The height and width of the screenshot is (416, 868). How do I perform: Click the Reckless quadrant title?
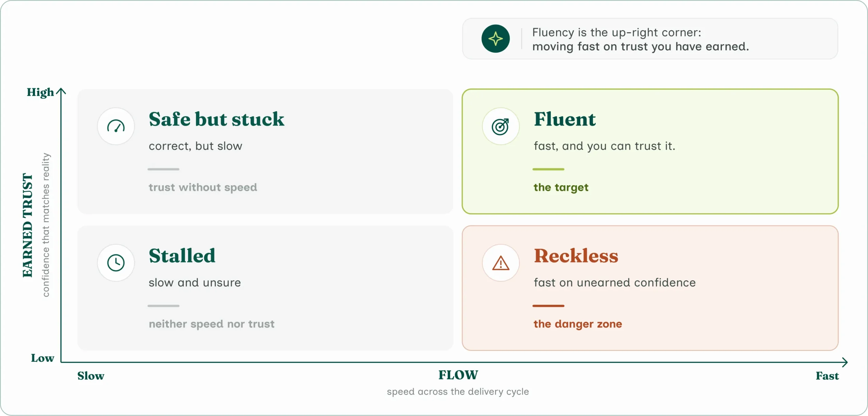(576, 255)
